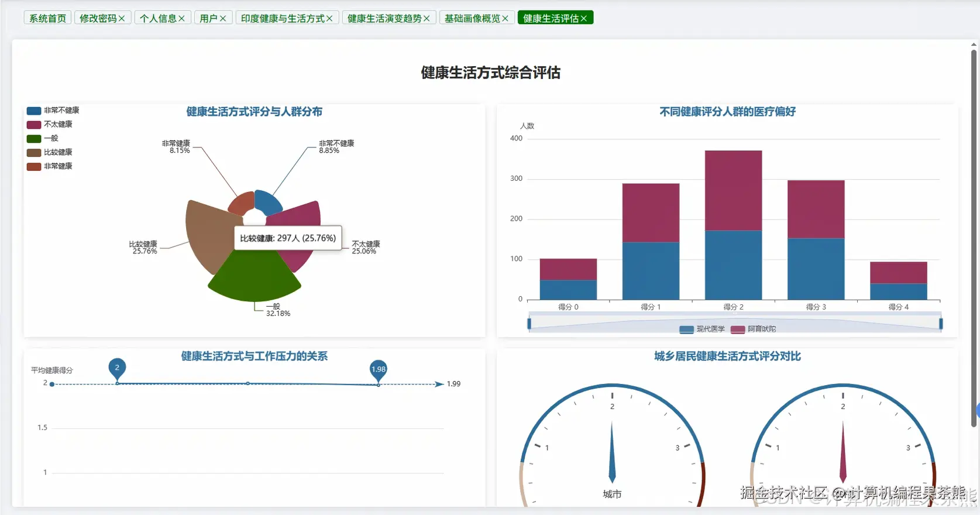Switch to the 系统首页 tab
This screenshot has width=980, height=515.
point(48,18)
